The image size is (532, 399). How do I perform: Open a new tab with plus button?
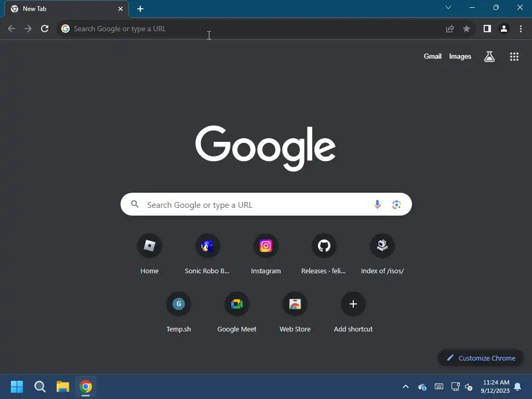coord(140,9)
